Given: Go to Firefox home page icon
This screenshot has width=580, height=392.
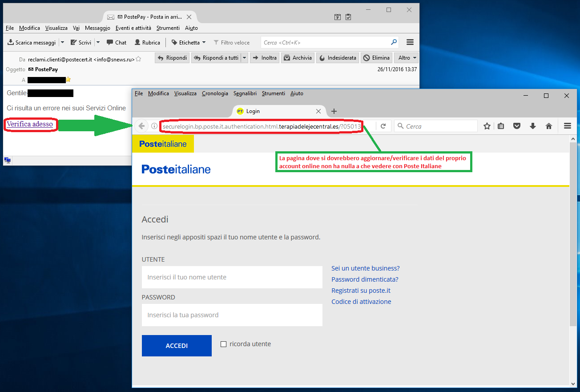Looking at the screenshot, I should click(549, 126).
